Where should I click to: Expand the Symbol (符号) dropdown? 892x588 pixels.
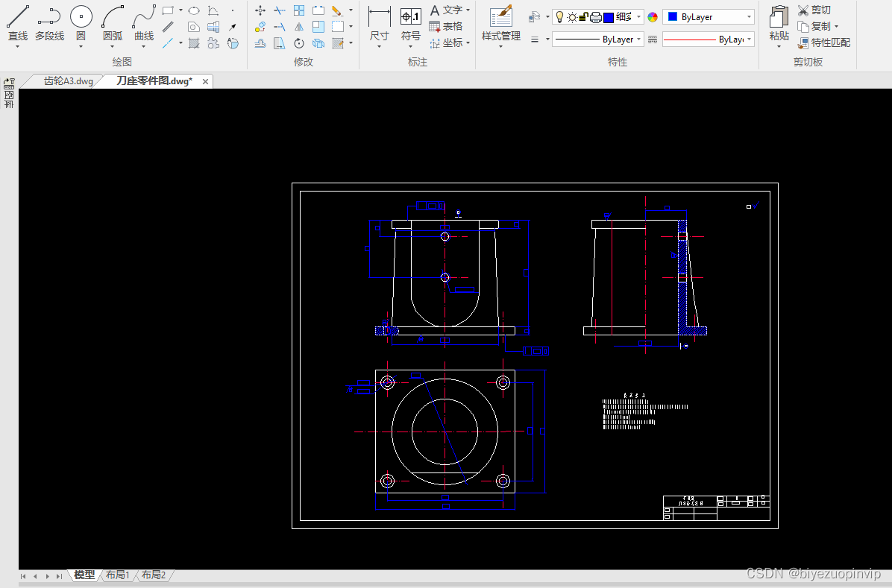(411, 46)
